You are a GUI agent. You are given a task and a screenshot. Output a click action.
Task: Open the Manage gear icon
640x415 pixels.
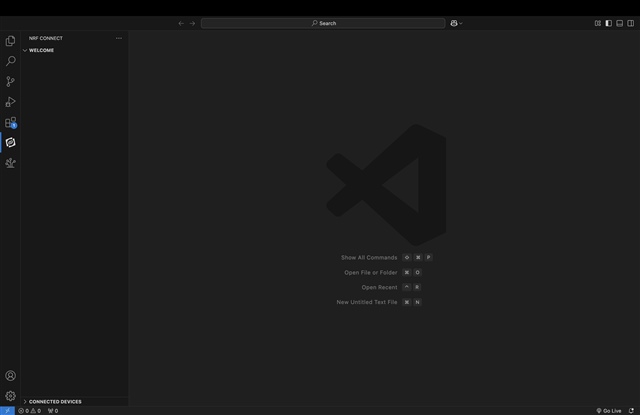click(x=11, y=396)
